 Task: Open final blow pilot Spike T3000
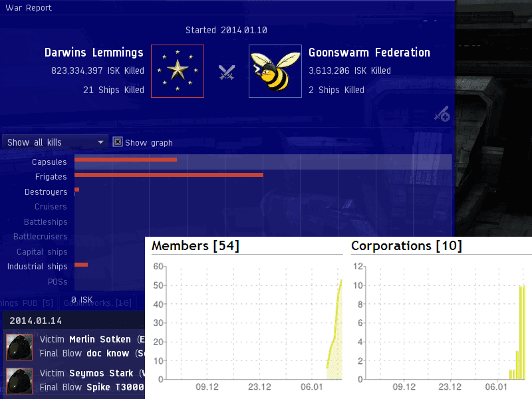coord(115,387)
